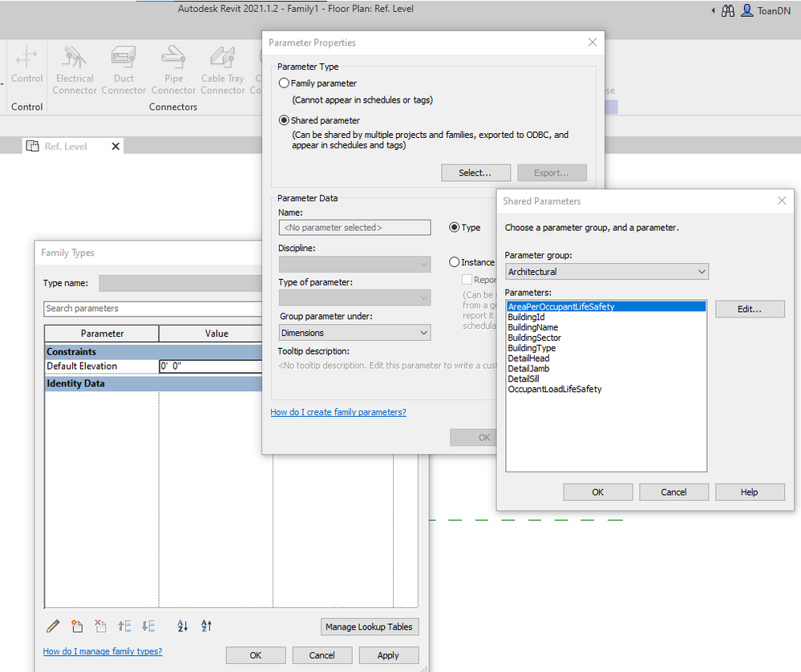Click Cancel in Family Types dialog
The height and width of the screenshot is (672, 801).
(x=322, y=655)
